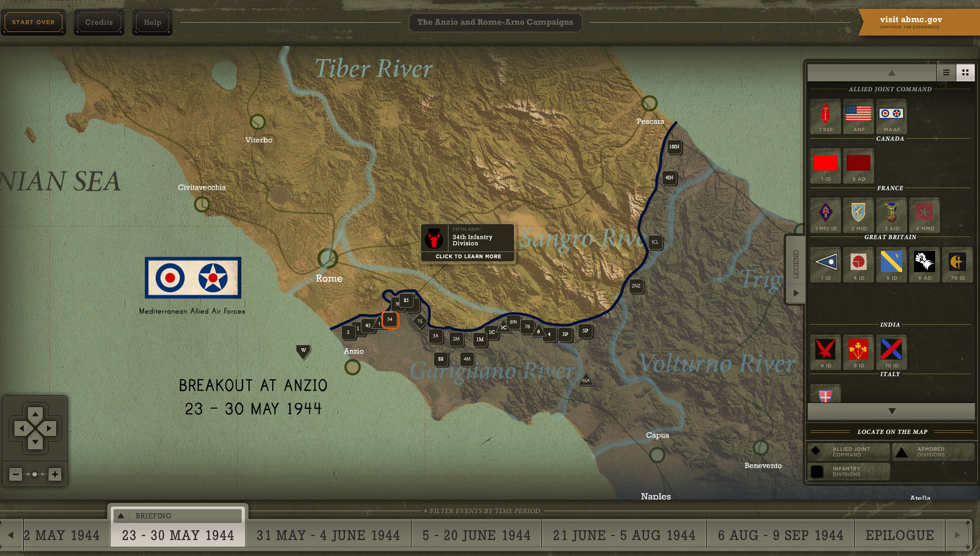This screenshot has width=980, height=556.
Task: Click to learn more about 34th Infantry
Action: tap(468, 256)
